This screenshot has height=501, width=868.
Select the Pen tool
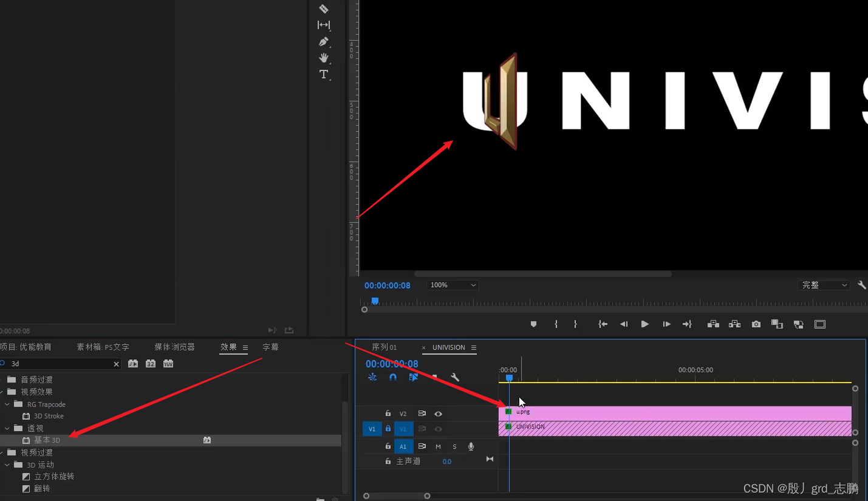point(324,41)
